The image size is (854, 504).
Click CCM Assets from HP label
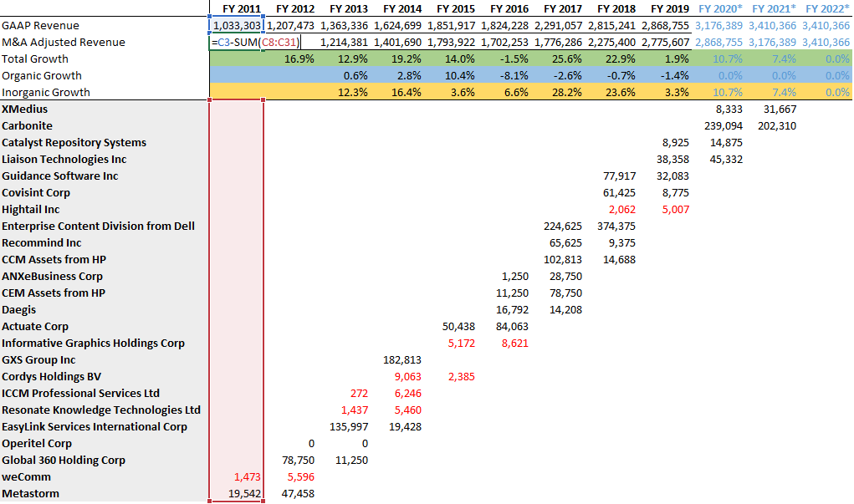(54, 260)
